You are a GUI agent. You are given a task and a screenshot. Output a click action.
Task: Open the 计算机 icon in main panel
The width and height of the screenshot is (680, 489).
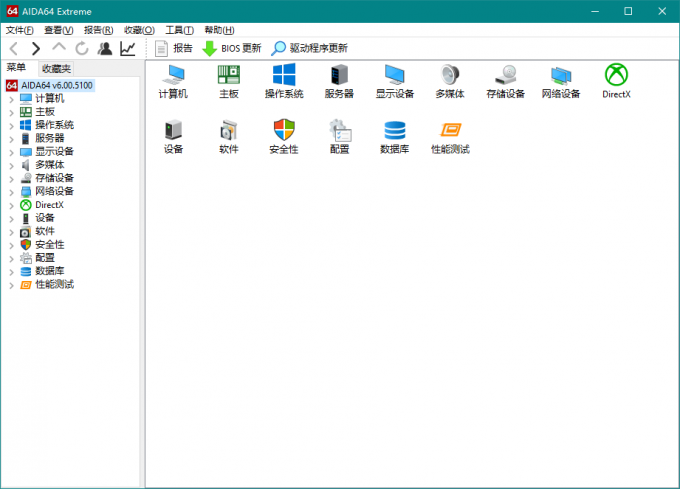pyautogui.click(x=173, y=76)
